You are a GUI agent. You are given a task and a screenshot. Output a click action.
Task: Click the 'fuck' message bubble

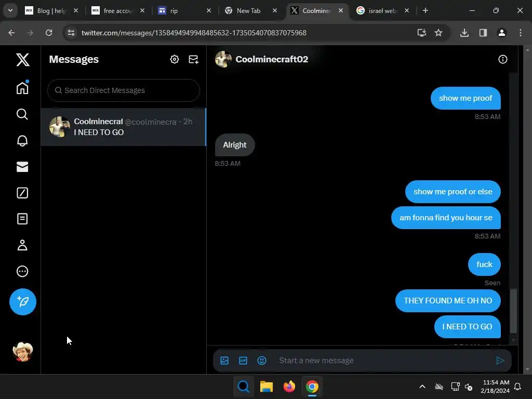[x=484, y=264]
